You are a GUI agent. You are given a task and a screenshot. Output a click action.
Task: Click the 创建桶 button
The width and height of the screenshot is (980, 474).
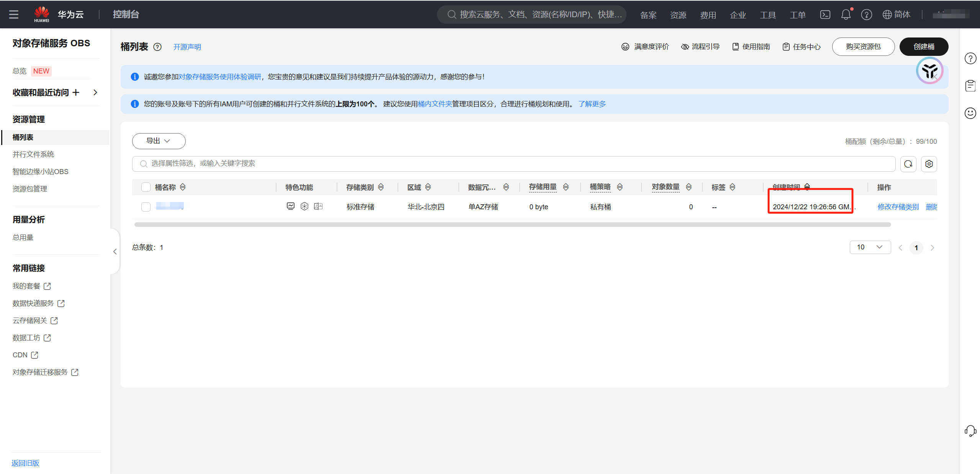click(x=923, y=47)
